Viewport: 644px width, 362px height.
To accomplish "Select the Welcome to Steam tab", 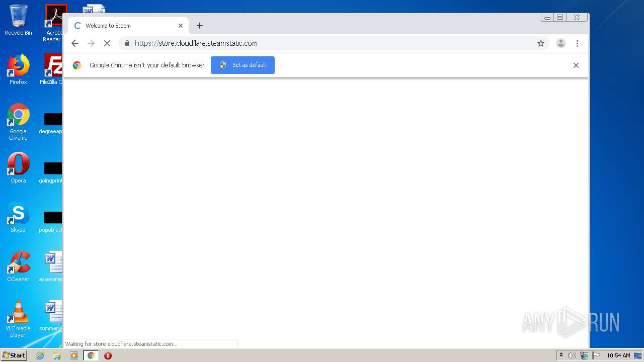I will (128, 26).
